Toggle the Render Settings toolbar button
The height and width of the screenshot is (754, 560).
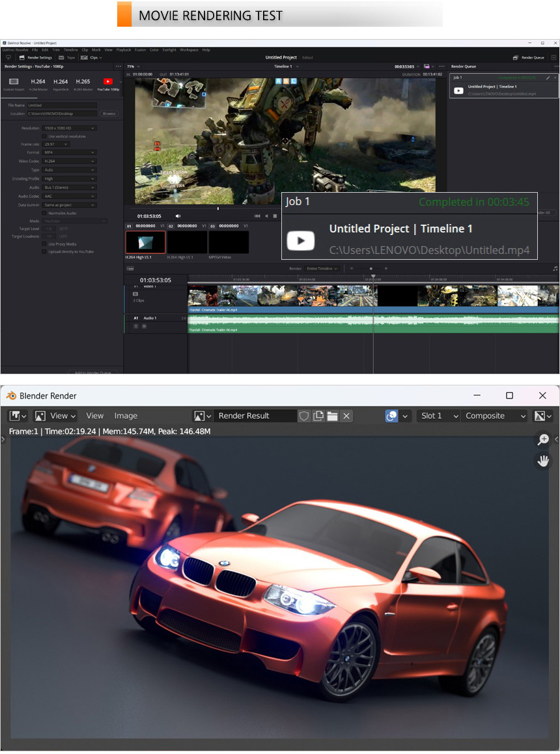coord(36,58)
